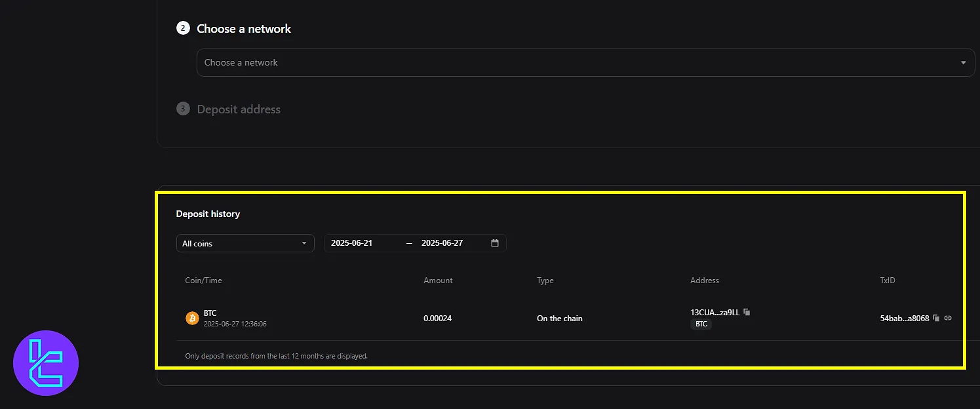This screenshot has width=980, height=409.
Task: Open the Choose a network dropdown
Action: tap(585, 62)
